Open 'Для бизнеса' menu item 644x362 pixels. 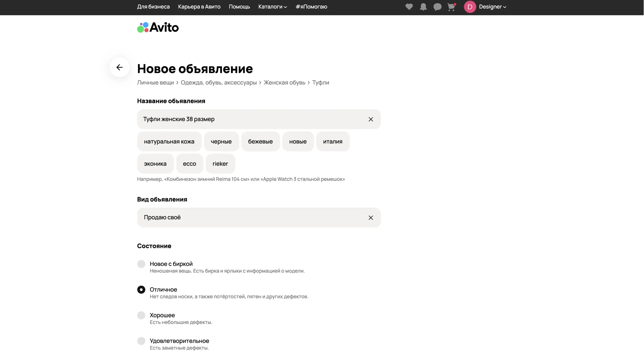click(x=153, y=7)
